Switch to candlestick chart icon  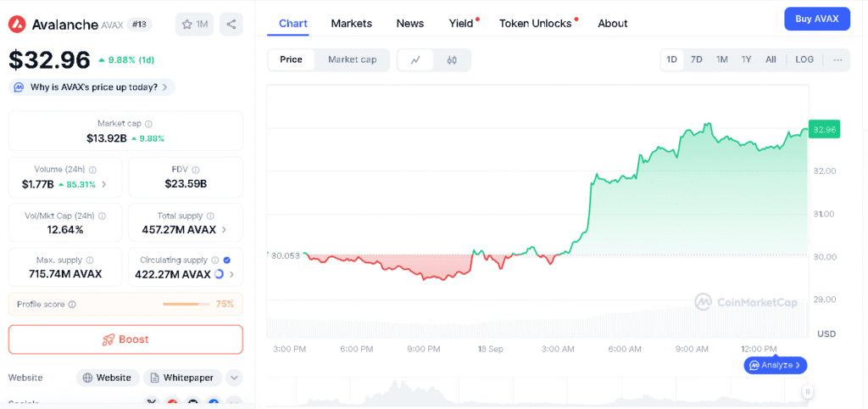coord(452,60)
